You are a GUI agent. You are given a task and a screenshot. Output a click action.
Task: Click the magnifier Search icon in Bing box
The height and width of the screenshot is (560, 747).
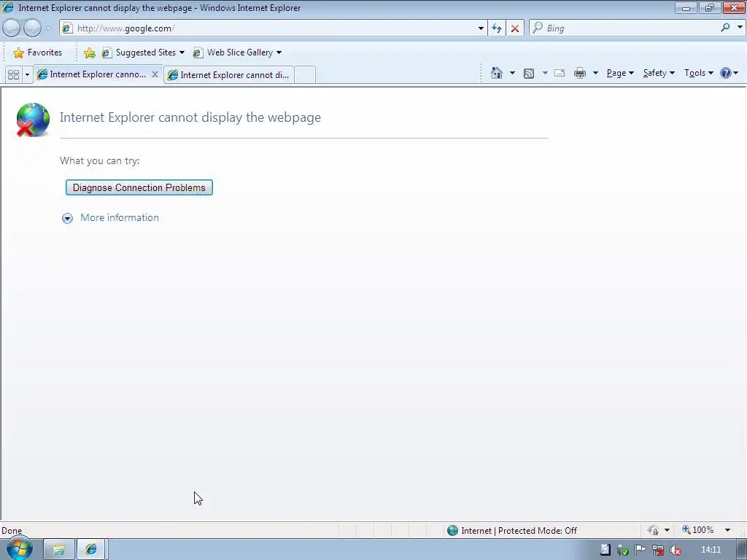725,28
